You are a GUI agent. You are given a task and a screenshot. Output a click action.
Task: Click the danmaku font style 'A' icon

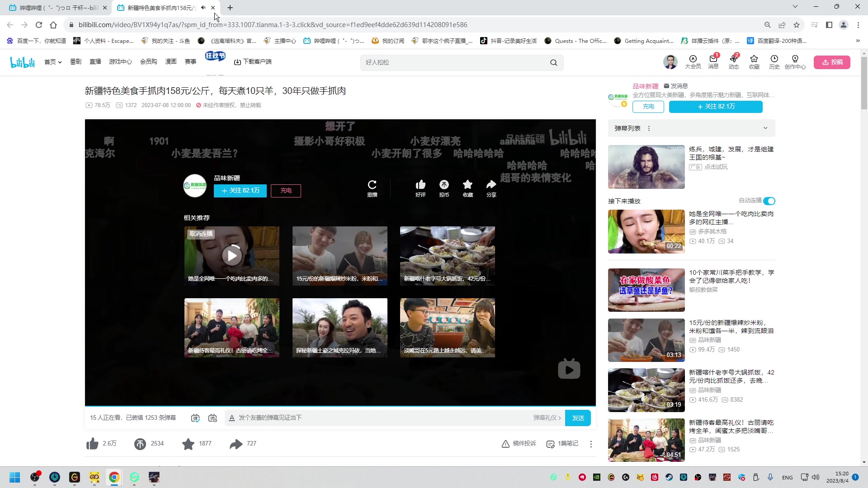(232, 418)
